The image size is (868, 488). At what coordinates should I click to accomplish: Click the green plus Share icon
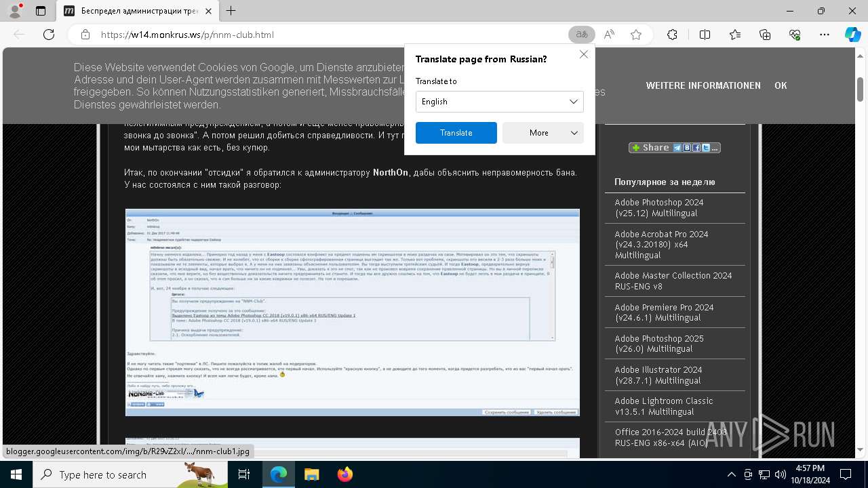[x=635, y=148]
